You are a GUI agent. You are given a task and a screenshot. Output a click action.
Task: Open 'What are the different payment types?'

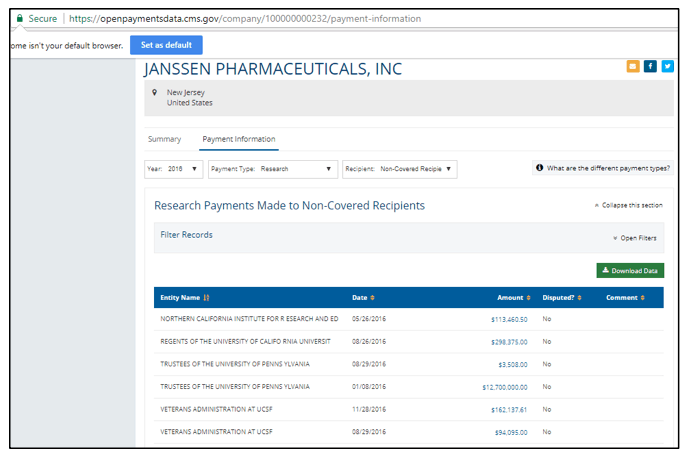(603, 168)
